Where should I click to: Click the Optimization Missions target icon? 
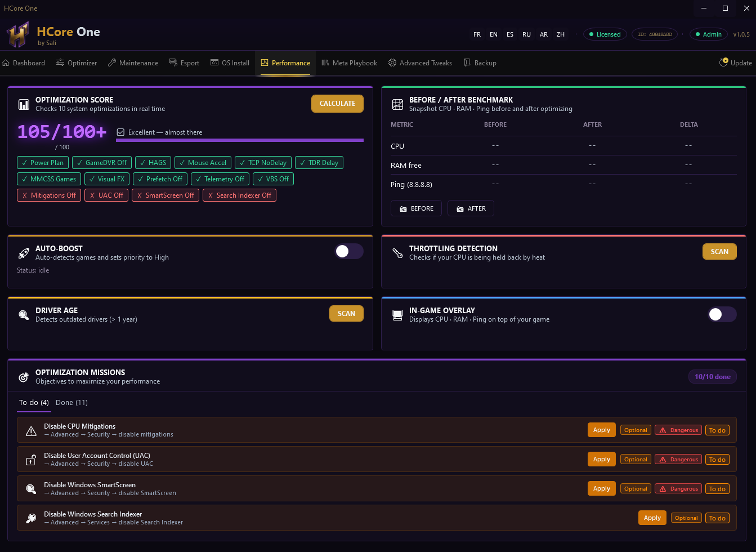pyautogui.click(x=24, y=377)
